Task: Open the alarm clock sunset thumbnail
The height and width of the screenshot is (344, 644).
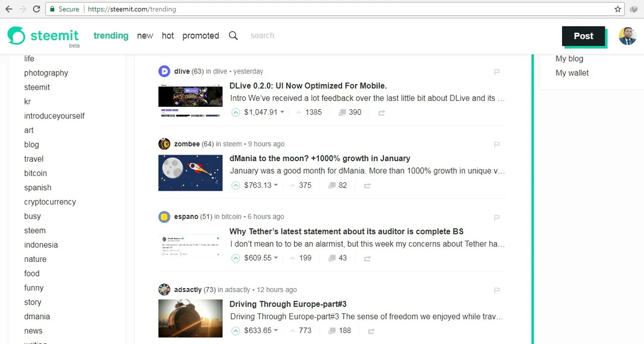Action: click(x=190, y=318)
